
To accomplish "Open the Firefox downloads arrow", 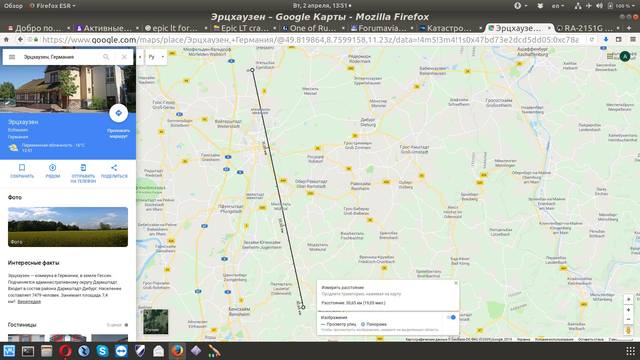I will [606, 40].
